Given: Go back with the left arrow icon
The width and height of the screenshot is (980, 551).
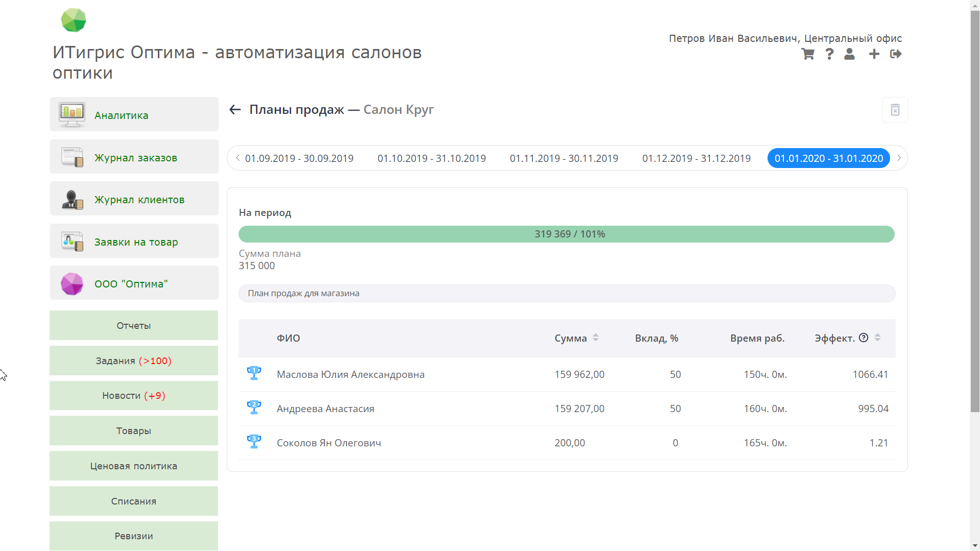Looking at the screenshot, I should pyautogui.click(x=235, y=110).
